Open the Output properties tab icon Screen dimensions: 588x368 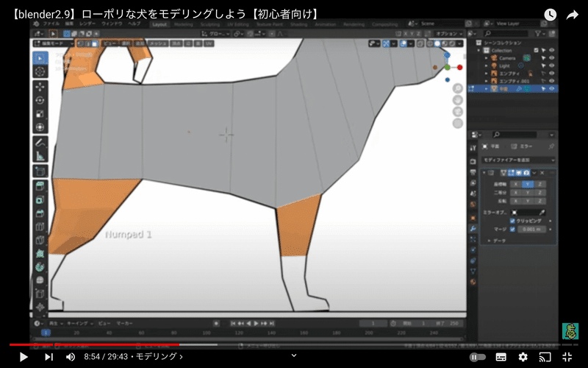(x=473, y=172)
